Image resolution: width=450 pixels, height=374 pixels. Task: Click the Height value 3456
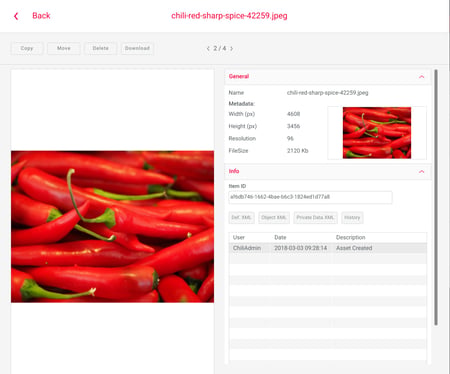coord(293,126)
